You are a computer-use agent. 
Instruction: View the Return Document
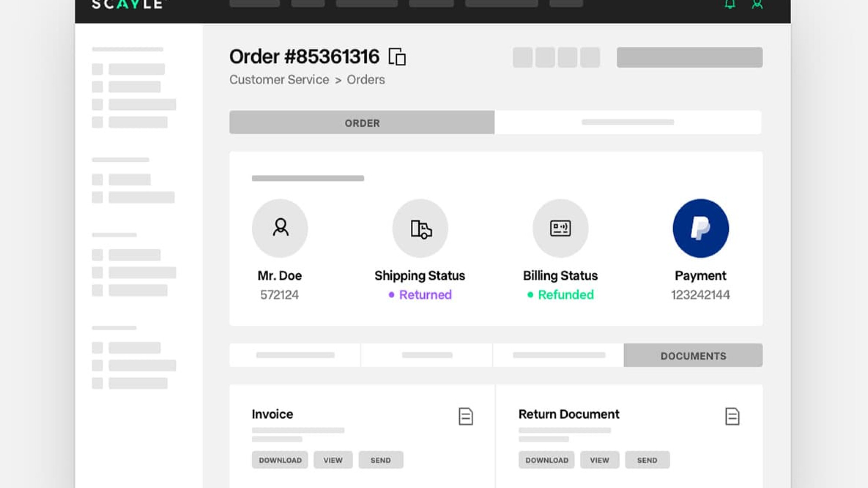coord(599,460)
